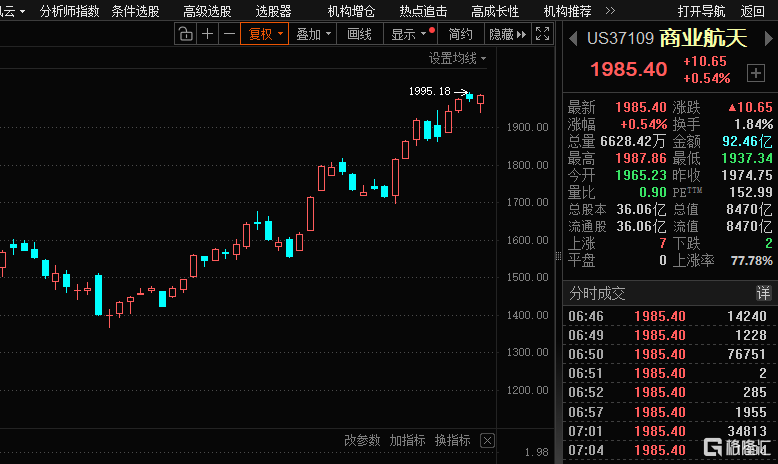The image size is (778, 464).
Task: Open 热点追击 menu
Action: (423, 11)
